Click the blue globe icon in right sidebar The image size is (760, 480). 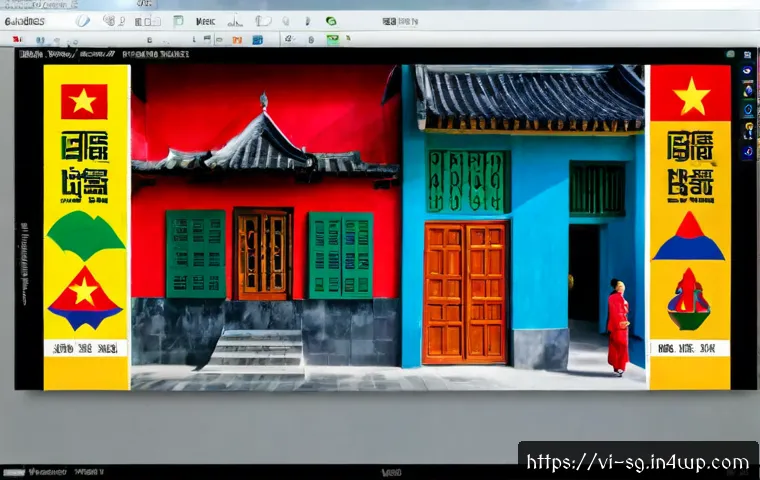point(748,91)
